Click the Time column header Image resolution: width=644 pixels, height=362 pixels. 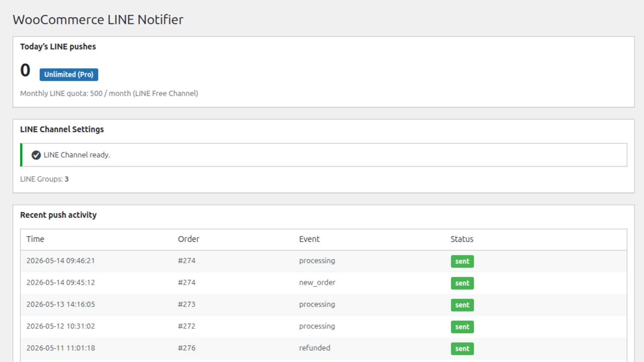coord(35,239)
